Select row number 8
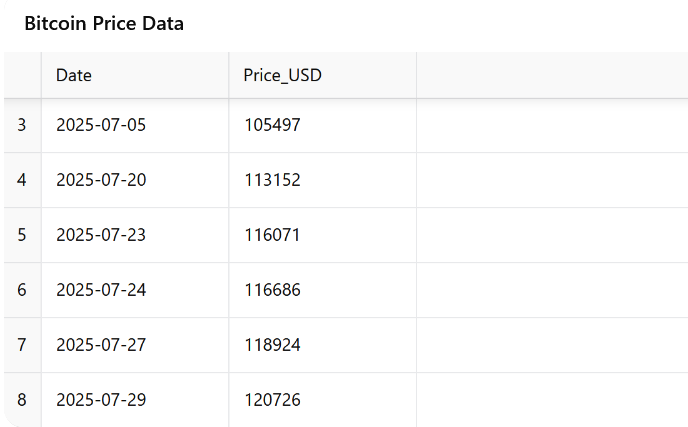Viewport: 688px width, 427px height. (22, 400)
